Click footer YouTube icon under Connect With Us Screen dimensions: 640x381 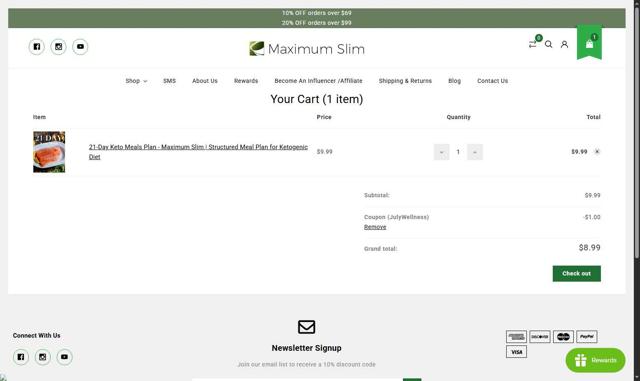[64, 357]
